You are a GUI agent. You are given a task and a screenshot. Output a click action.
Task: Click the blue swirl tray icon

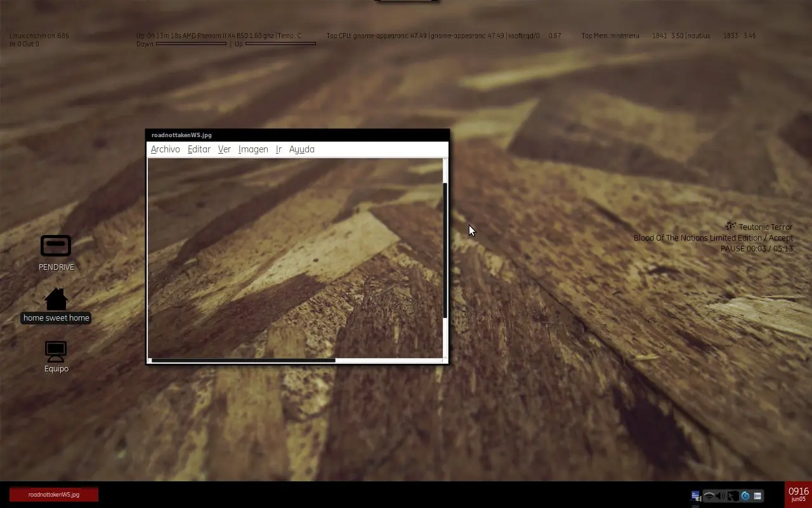[745, 496]
